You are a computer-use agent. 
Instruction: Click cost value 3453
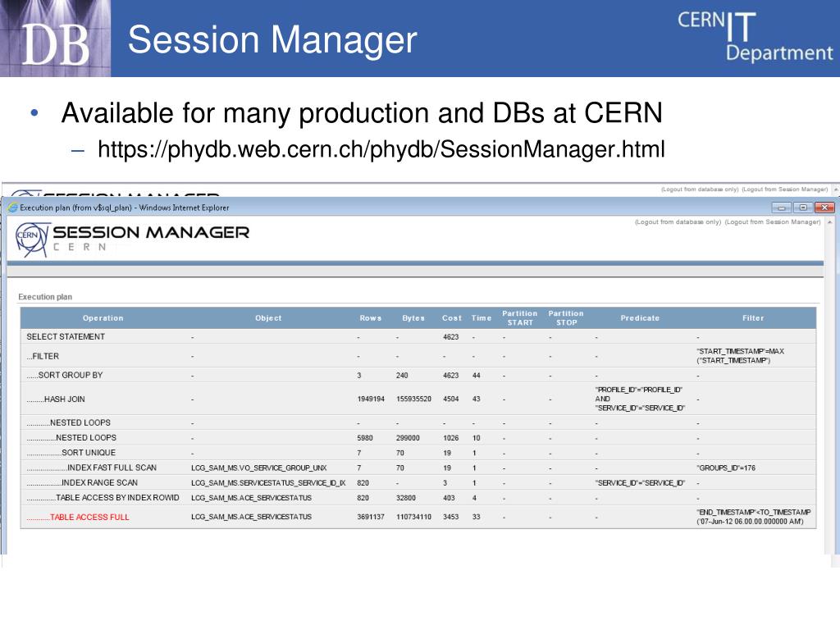450,517
